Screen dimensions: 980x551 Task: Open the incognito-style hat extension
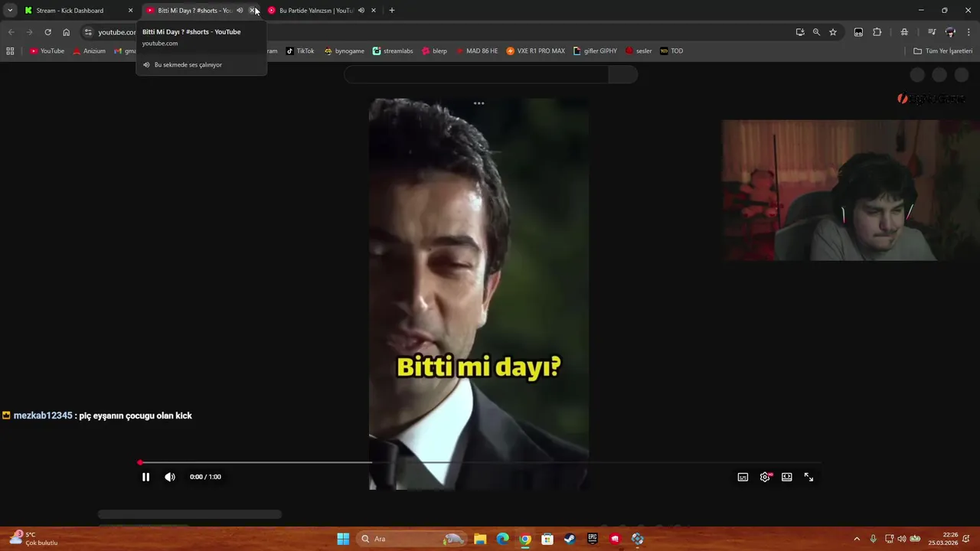pos(904,32)
